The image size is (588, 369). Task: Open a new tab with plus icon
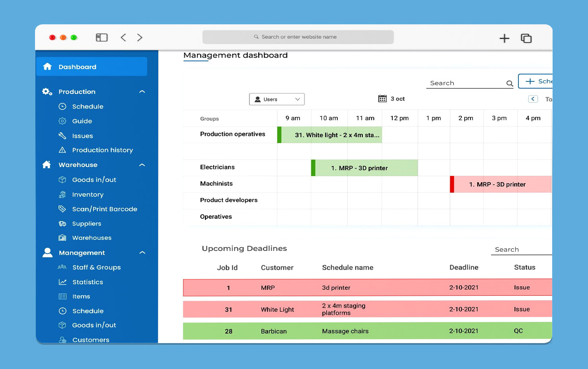pos(504,38)
